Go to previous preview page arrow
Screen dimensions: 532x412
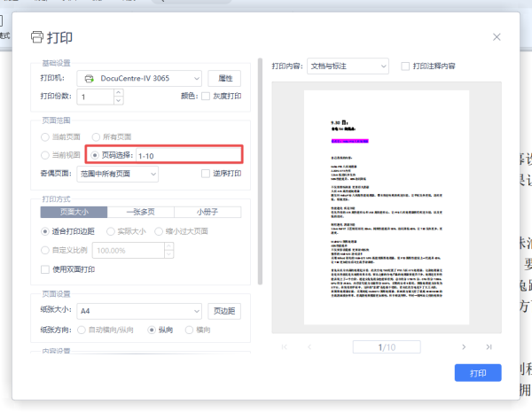click(x=309, y=347)
